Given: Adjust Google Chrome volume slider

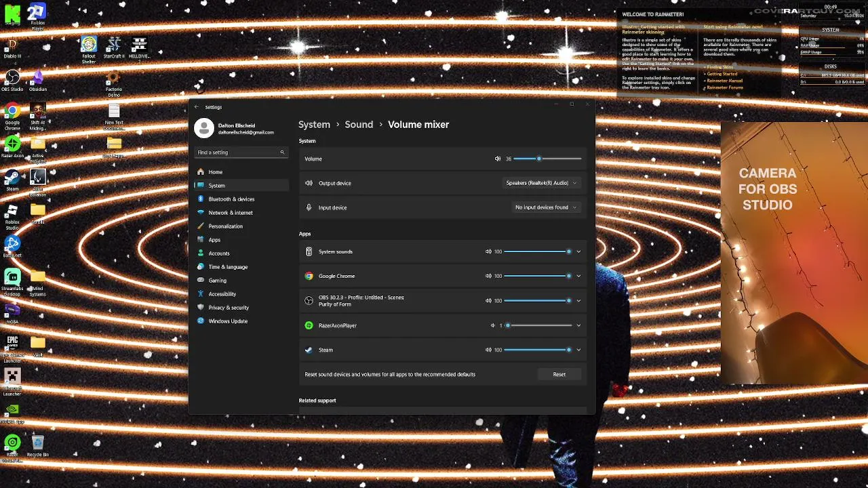Looking at the screenshot, I should [x=538, y=276].
